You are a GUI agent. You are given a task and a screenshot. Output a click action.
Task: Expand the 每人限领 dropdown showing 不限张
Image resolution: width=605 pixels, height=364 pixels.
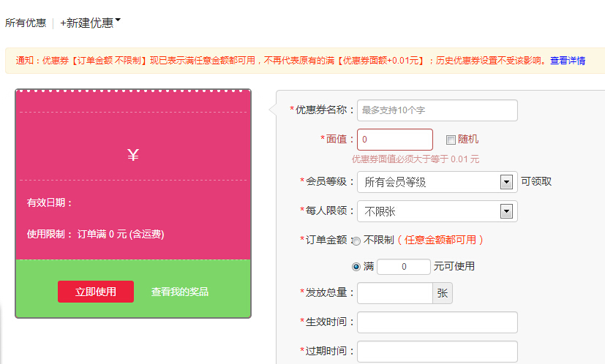pos(437,211)
